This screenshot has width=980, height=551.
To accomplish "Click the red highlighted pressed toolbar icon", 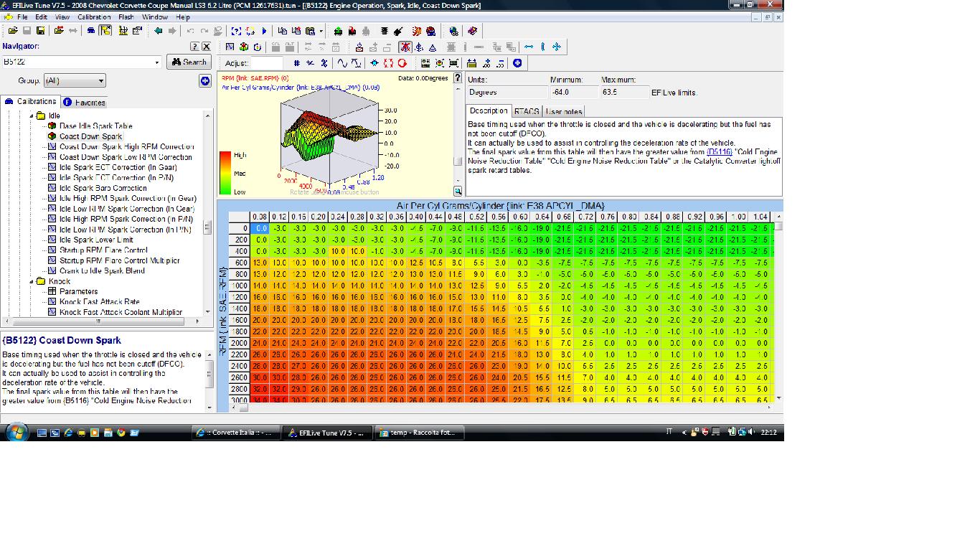I will tap(405, 47).
